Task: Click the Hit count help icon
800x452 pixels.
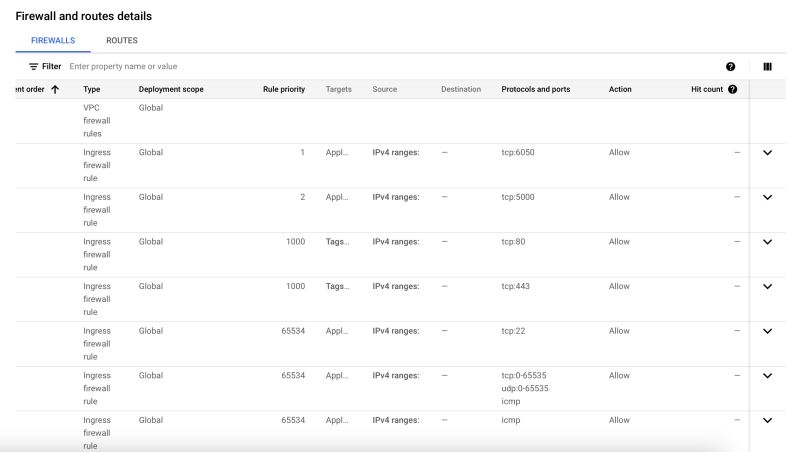Action: [x=733, y=89]
